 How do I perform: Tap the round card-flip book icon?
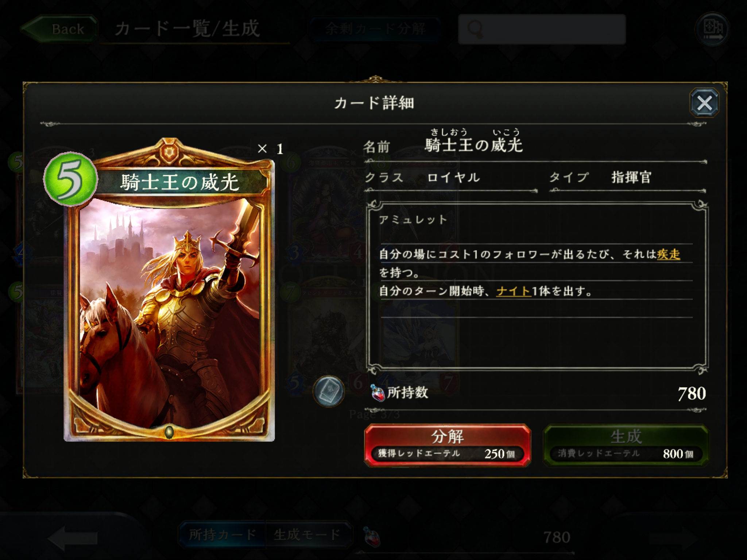pyautogui.click(x=329, y=392)
